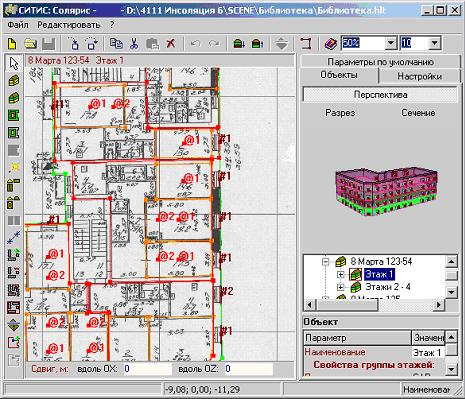
Task: Open the Редактировать menu
Action: [69, 25]
